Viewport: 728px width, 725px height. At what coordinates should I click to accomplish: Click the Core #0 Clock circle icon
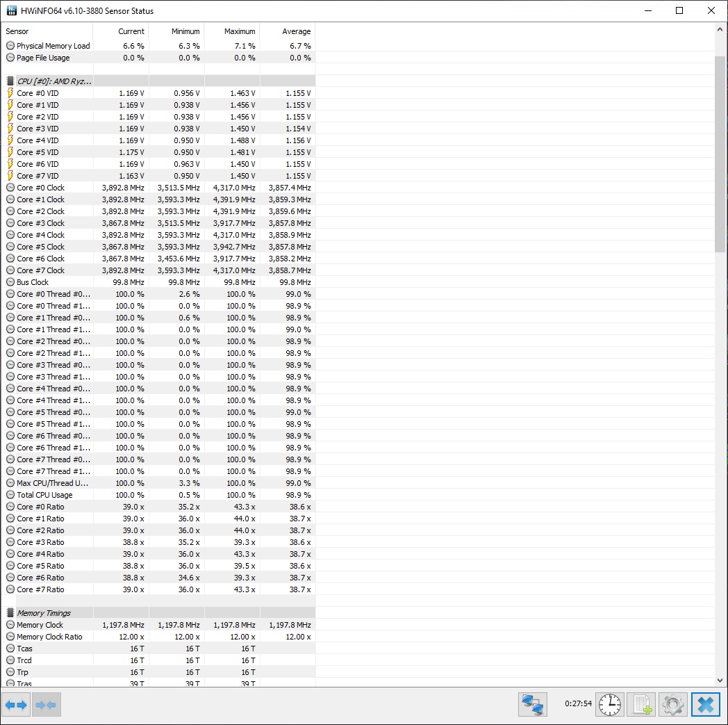(x=10, y=188)
